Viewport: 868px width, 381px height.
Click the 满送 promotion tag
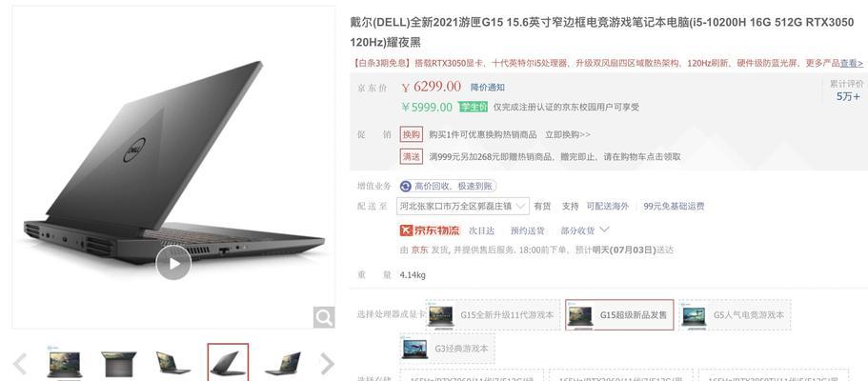[412, 157]
